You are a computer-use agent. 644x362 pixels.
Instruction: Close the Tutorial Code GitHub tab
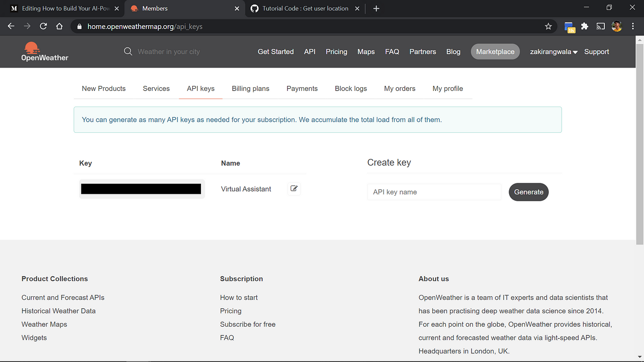[357, 8]
